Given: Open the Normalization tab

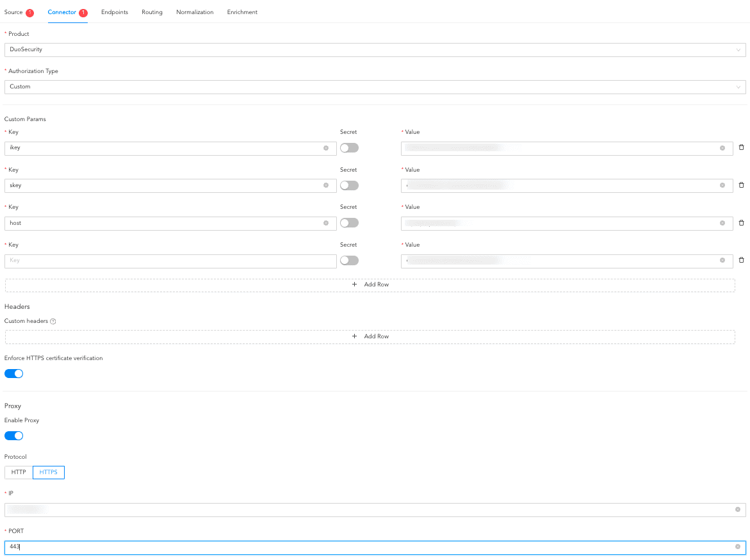Looking at the screenshot, I should tap(195, 12).
